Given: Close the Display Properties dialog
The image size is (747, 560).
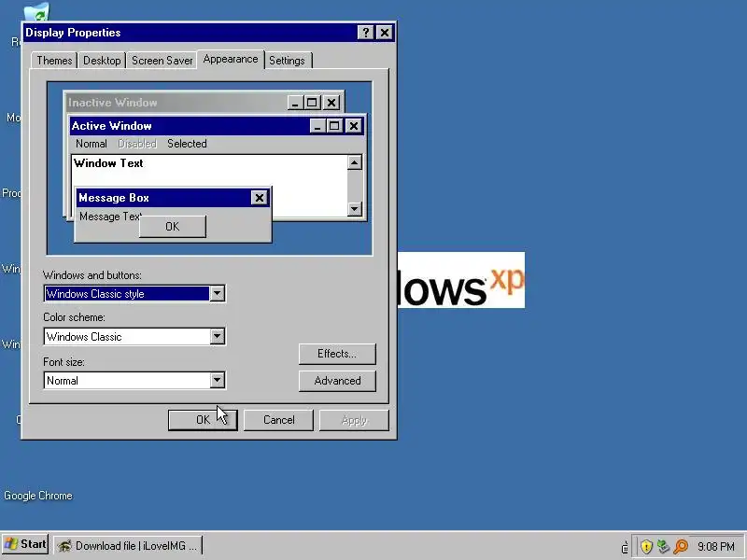Looking at the screenshot, I should coord(384,33).
